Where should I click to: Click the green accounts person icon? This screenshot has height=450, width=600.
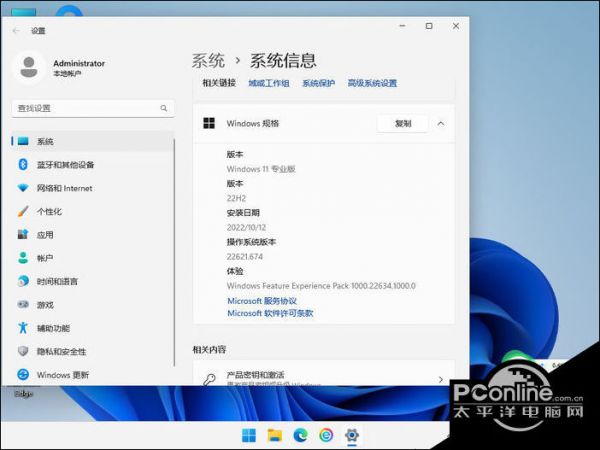coord(23,258)
